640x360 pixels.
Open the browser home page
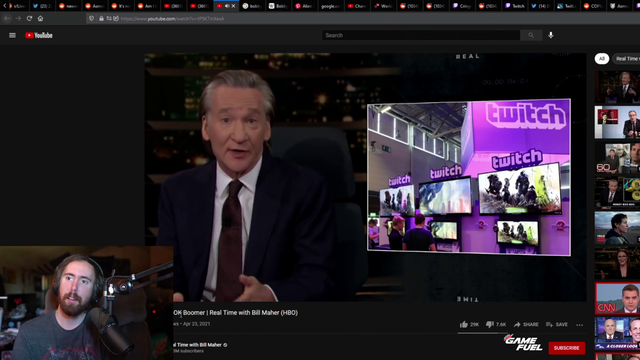(40, 18)
